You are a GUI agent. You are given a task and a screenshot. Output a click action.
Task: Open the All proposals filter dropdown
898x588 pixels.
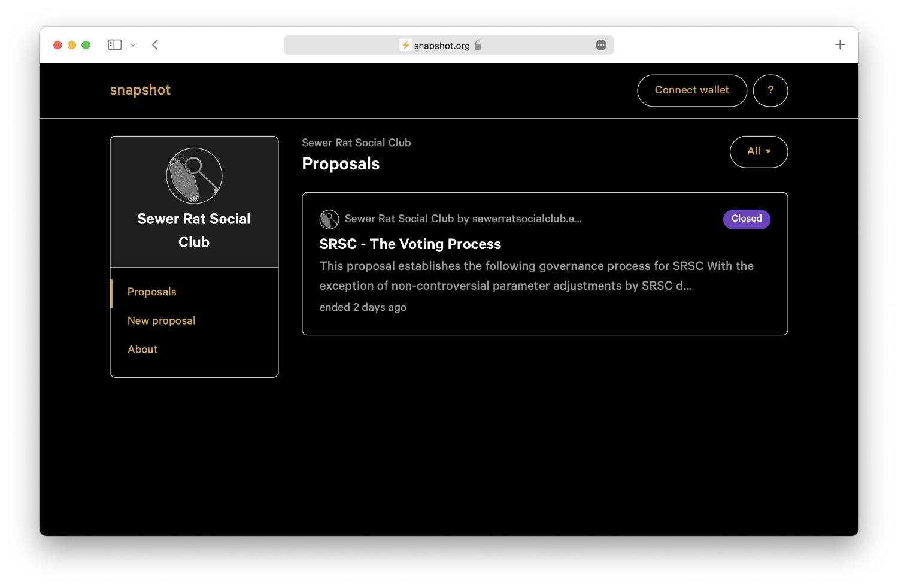pos(759,151)
